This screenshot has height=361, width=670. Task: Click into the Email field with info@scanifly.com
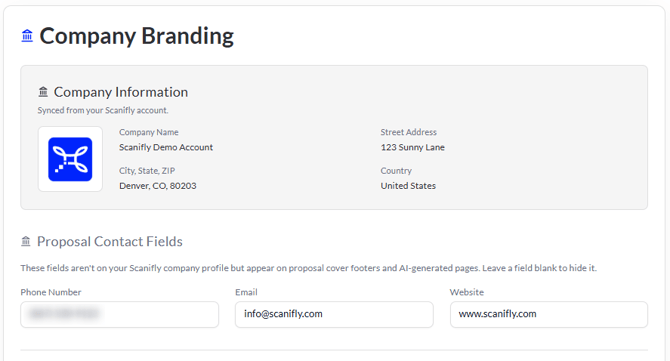click(x=334, y=314)
